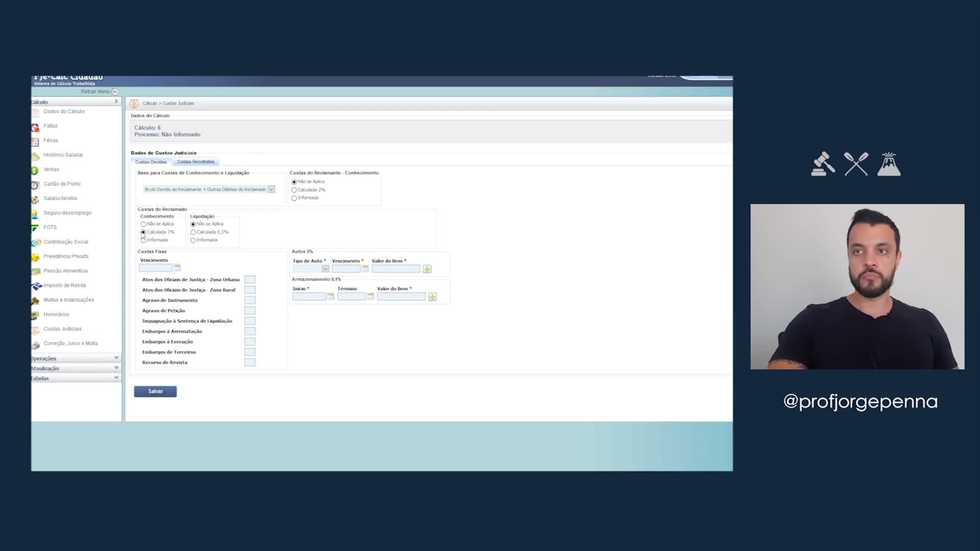Open Custas Judiciais scales icon in sidebar
The width and height of the screenshot is (980, 551).
pos(35,330)
